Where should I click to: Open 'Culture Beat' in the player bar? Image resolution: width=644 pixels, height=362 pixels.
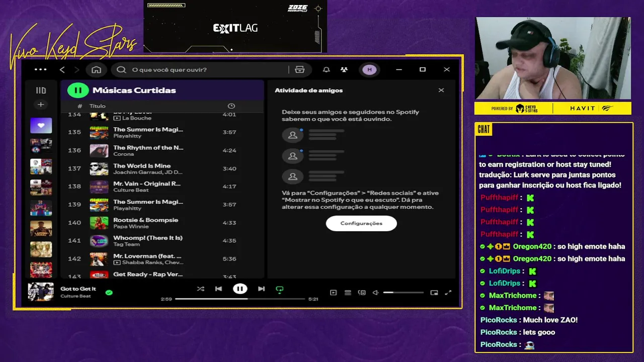pyautogui.click(x=75, y=296)
